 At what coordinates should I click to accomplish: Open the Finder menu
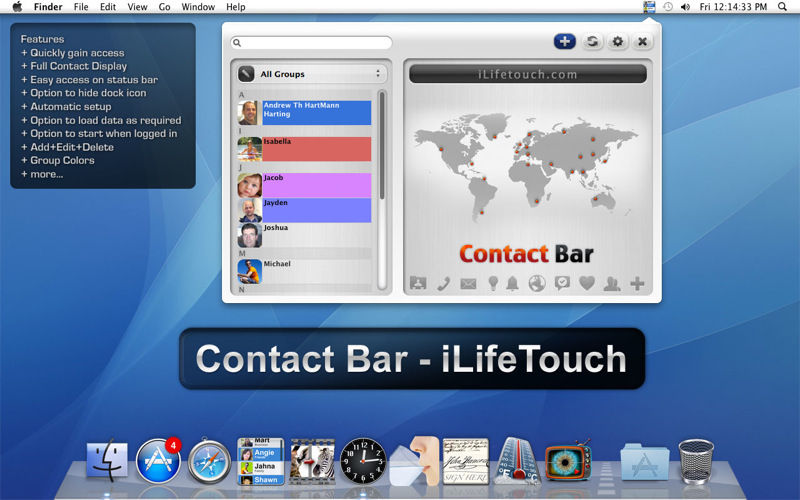[48, 7]
